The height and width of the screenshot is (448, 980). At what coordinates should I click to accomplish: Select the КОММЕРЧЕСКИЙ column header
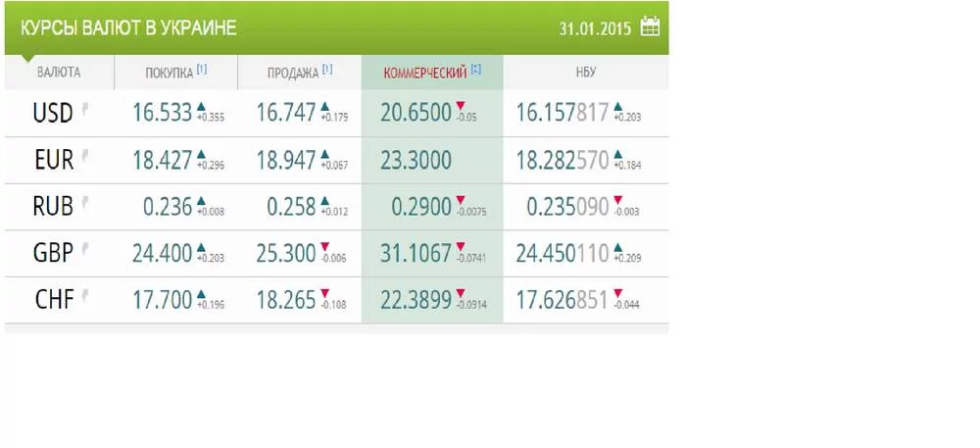click(x=424, y=73)
